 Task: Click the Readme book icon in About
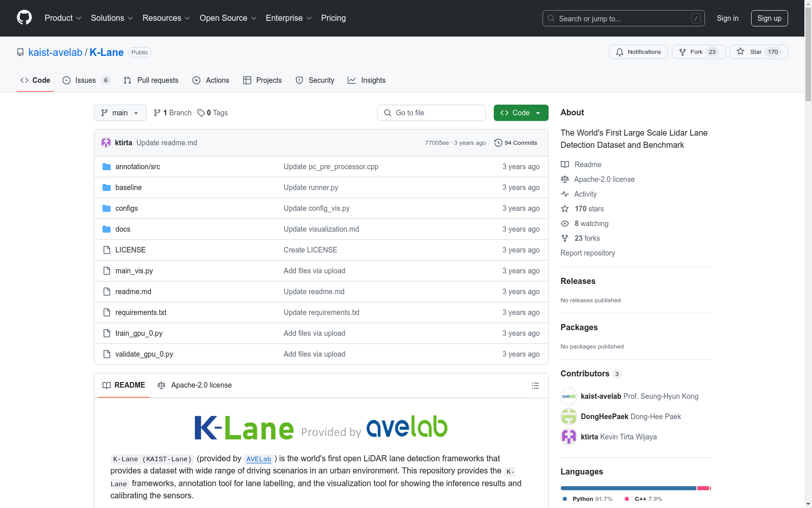point(565,165)
